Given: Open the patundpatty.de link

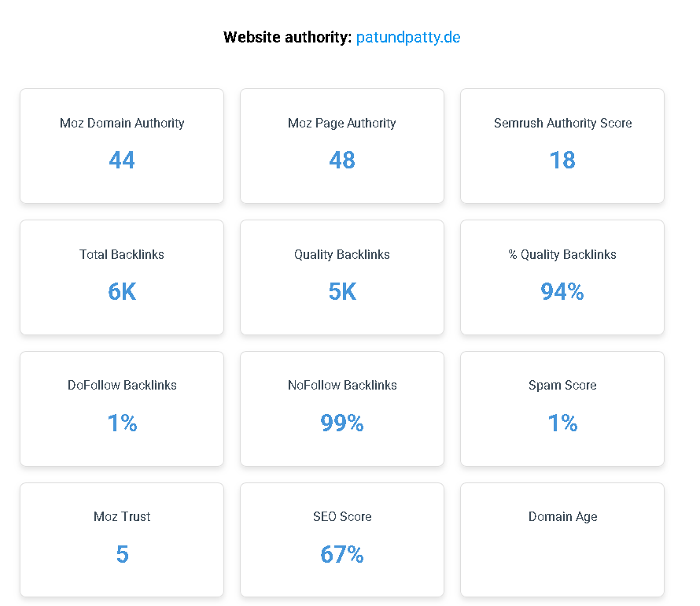Looking at the screenshot, I should (408, 37).
